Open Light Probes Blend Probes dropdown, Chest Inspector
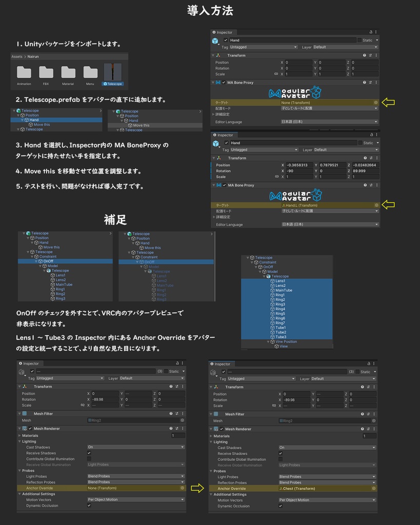This screenshot has height=525, width=420. tap(327, 476)
